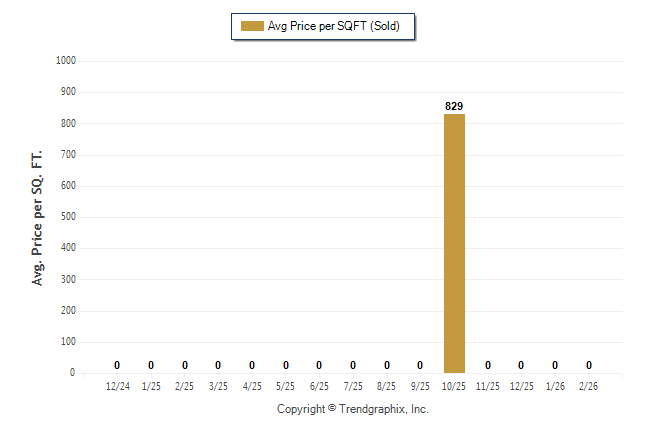Viewport: 646px width, 434px height.
Task: Click the tall gold bar for 10/25
Action: (454, 243)
